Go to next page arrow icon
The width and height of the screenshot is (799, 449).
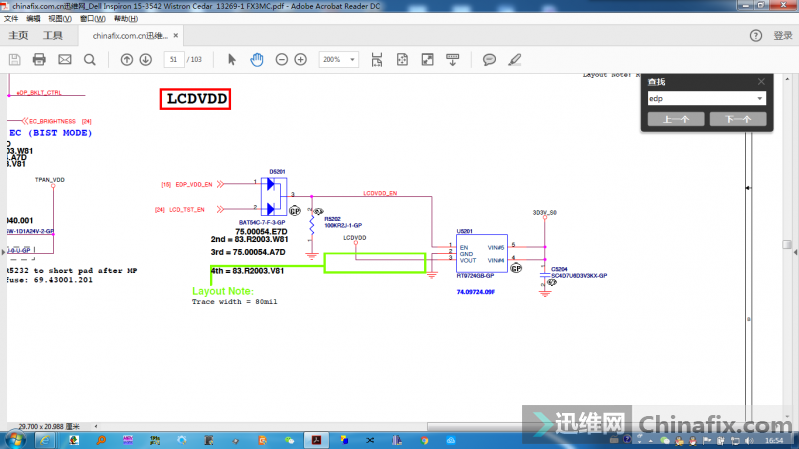coord(146,60)
